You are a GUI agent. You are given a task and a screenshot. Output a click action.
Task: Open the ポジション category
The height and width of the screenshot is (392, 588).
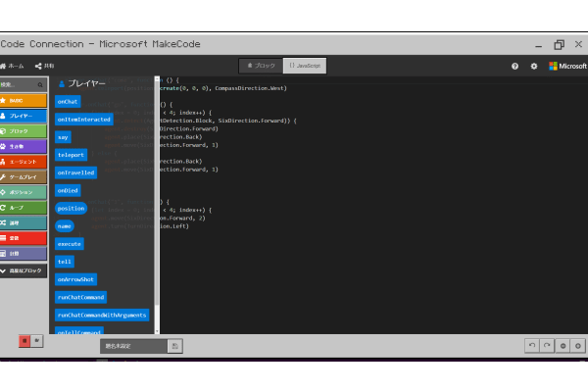pyautogui.click(x=24, y=192)
